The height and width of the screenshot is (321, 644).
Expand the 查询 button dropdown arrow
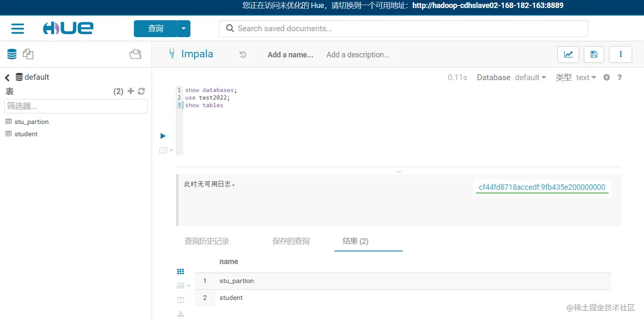click(184, 29)
